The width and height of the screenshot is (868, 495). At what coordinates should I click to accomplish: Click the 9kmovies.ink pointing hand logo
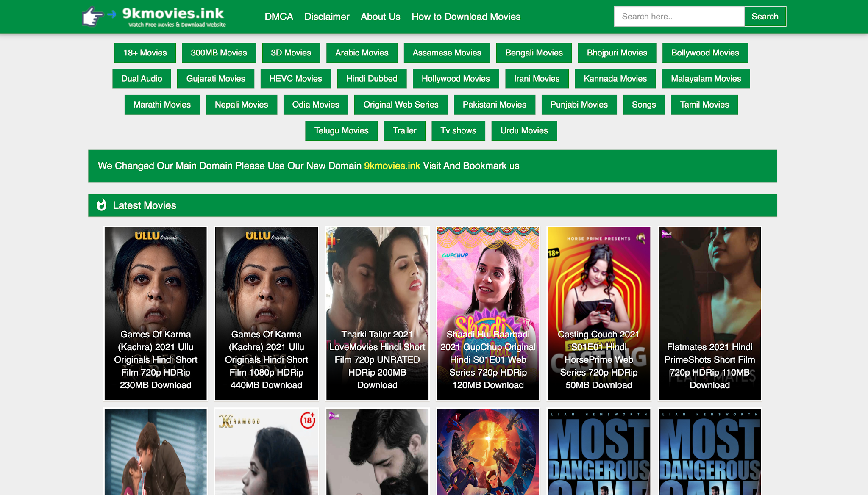point(153,17)
